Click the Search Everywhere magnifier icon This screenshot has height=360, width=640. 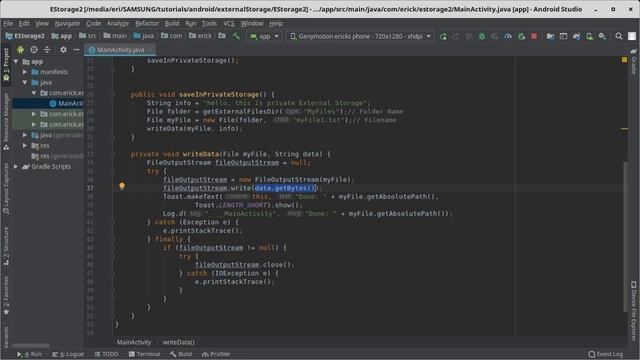[x=619, y=36]
